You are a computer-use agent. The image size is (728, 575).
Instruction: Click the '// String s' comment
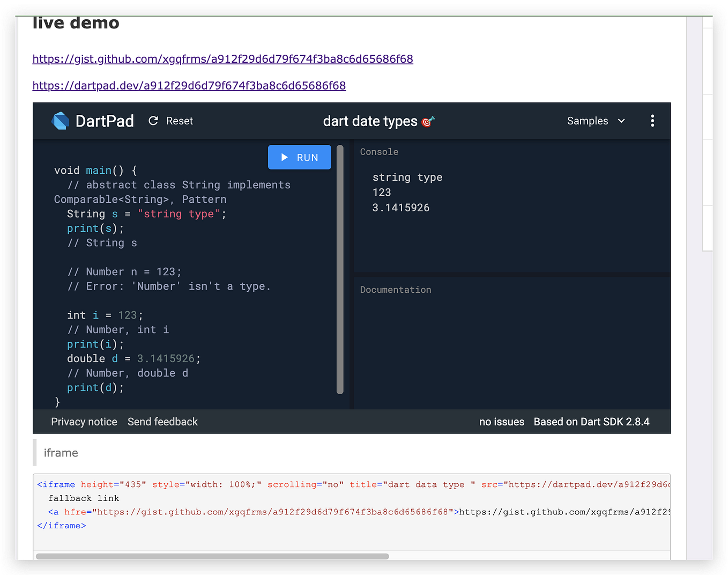102,243
